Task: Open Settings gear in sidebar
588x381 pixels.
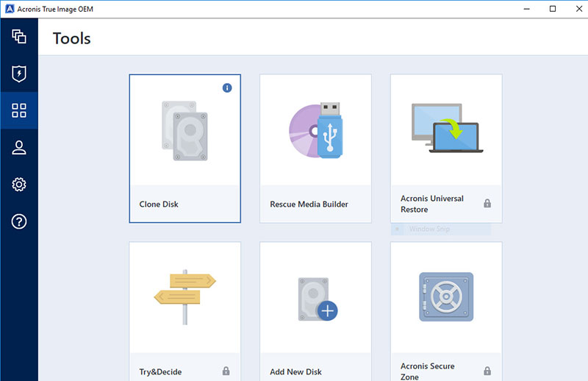Action: click(x=19, y=185)
